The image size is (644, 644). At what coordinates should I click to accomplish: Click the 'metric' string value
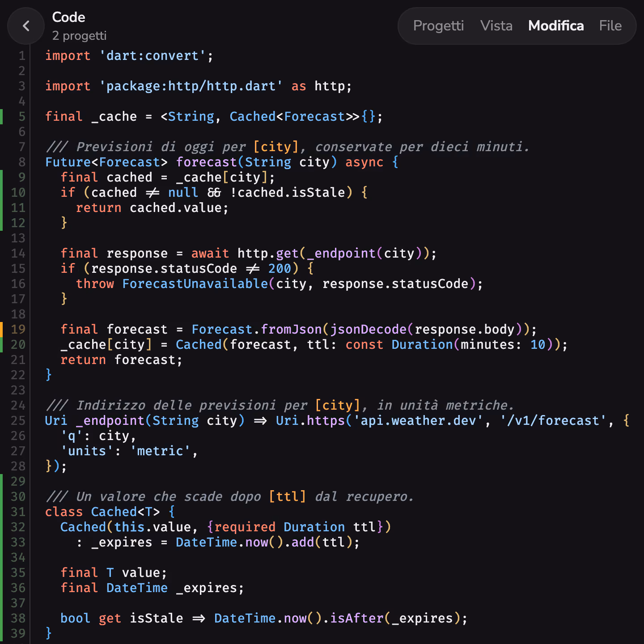point(160,451)
